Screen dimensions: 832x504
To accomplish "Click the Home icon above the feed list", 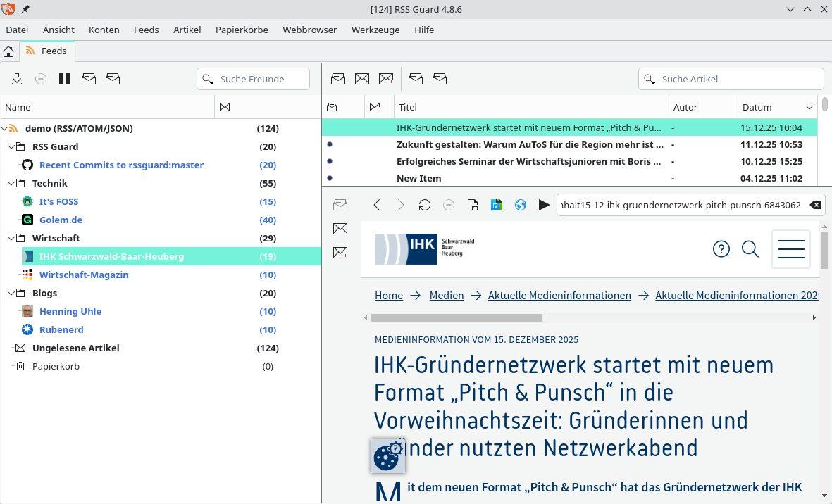I will click(x=8, y=51).
